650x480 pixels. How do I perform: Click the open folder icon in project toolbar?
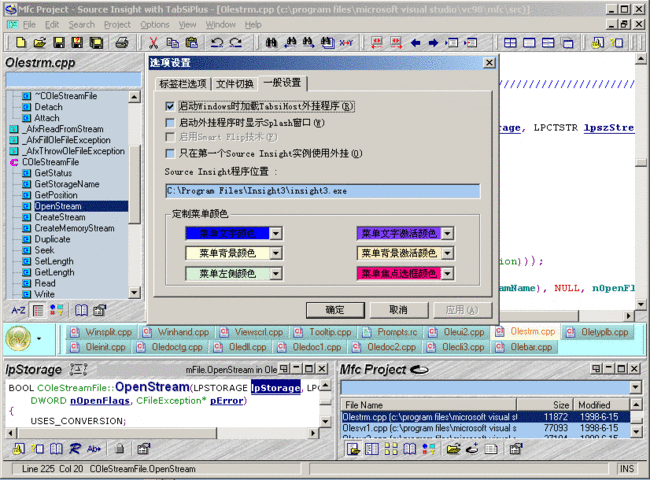tap(453, 448)
